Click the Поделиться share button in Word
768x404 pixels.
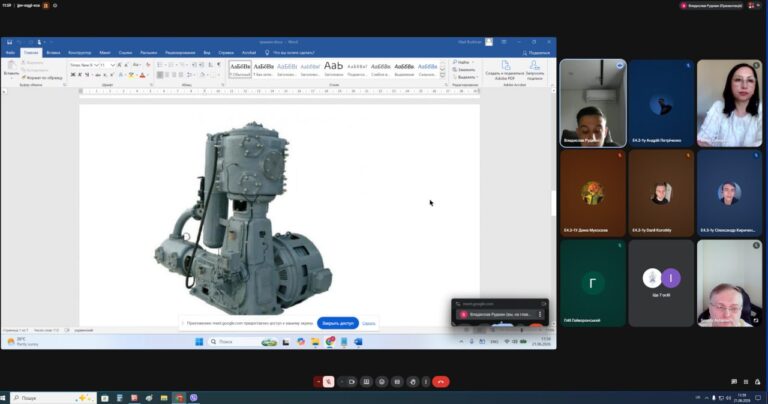click(536, 52)
